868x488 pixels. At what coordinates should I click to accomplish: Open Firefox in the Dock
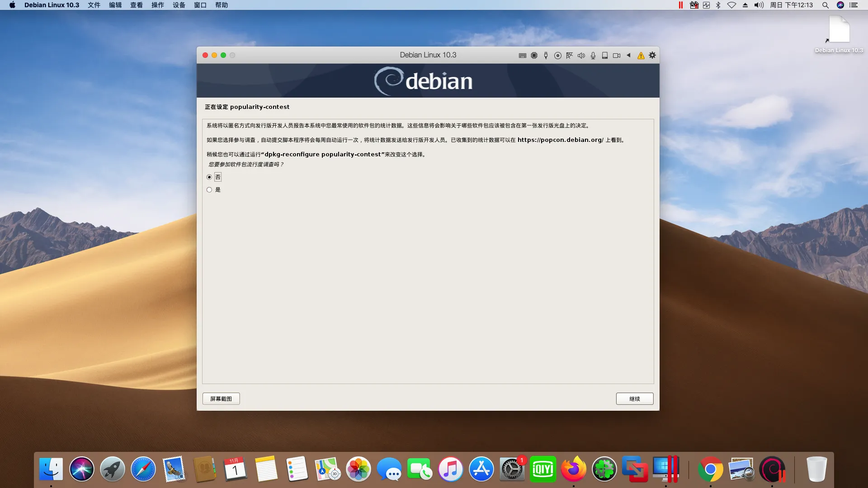tap(574, 469)
